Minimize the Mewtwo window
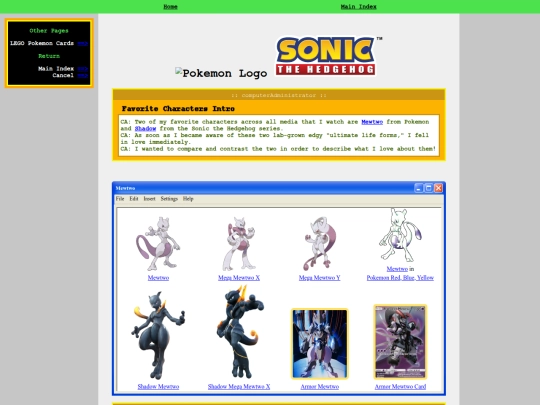The width and height of the screenshot is (540, 405). [418, 188]
